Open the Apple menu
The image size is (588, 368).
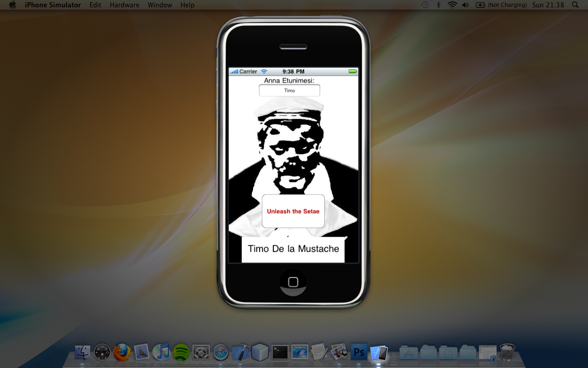click(x=12, y=5)
